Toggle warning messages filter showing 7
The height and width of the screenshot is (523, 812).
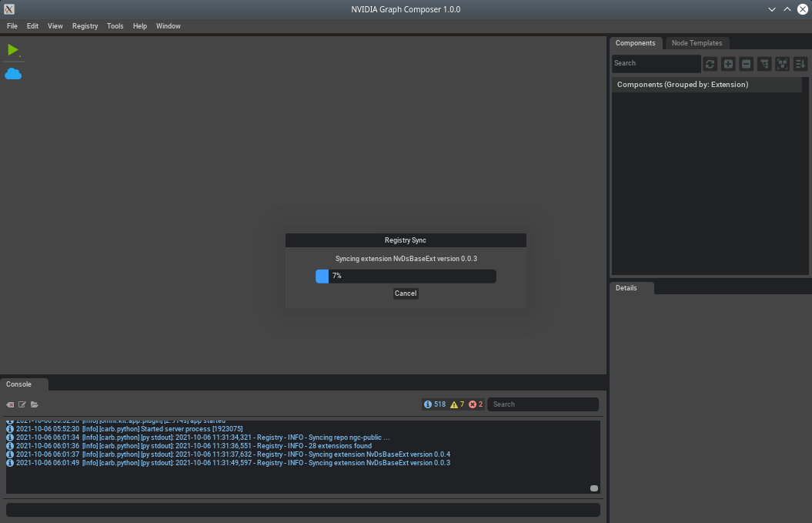click(x=457, y=404)
